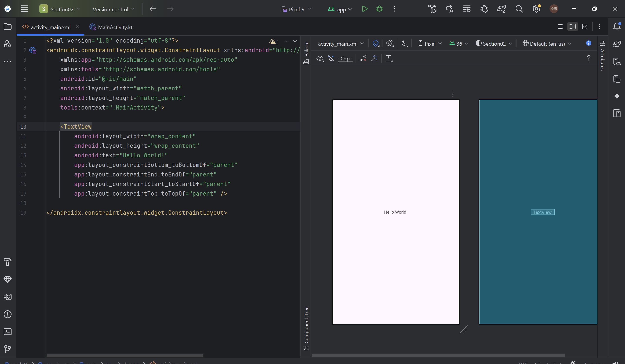Open Default (en-us) locale dropdown

(x=547, y=44)
